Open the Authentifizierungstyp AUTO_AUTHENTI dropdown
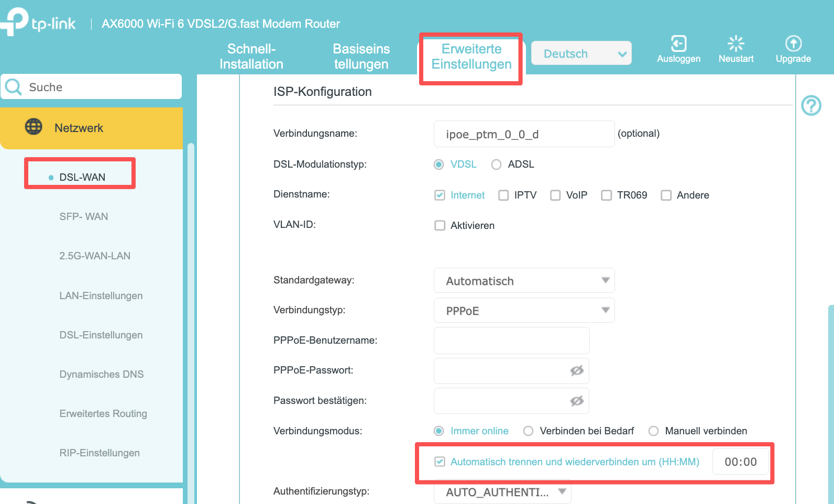The width and height of the screenshot is (834, 504). click(502, 492)
